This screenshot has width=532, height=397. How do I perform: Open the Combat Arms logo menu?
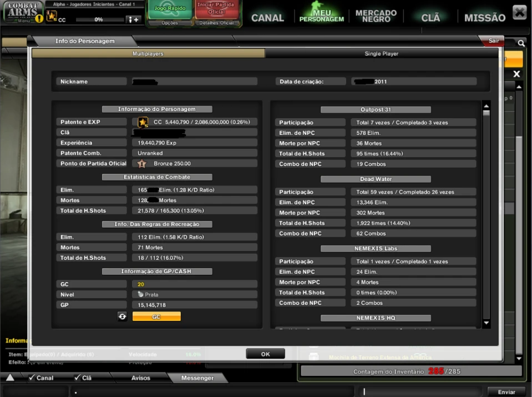click(22, 11)
